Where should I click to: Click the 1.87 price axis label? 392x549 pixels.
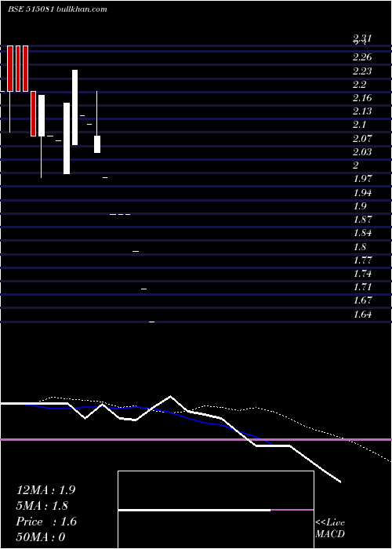tap(362, 220)
